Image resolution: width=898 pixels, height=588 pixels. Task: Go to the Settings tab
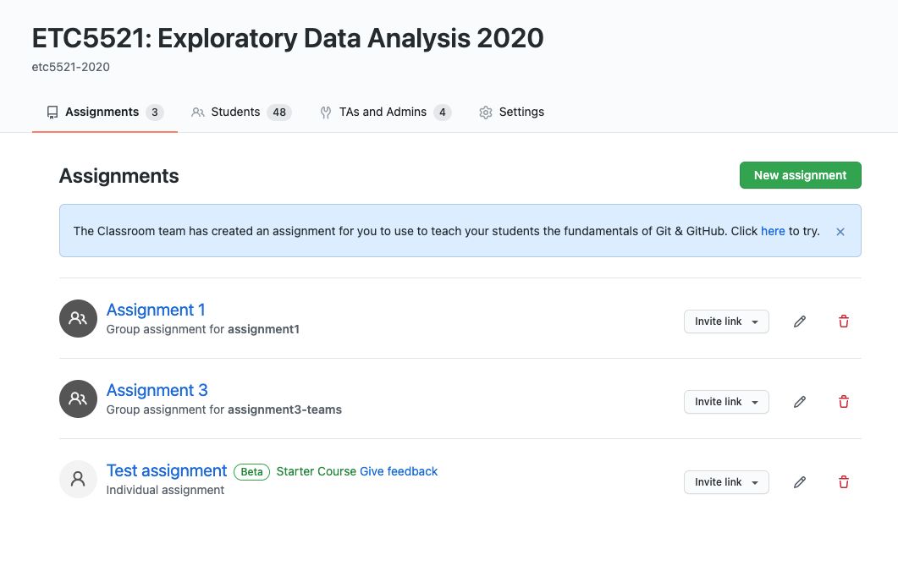click(x=511, y=113)
